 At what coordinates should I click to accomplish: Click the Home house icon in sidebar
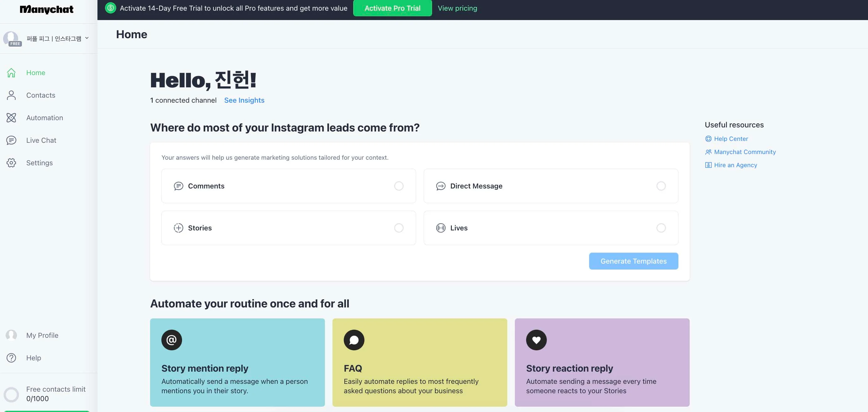(11, 73)
